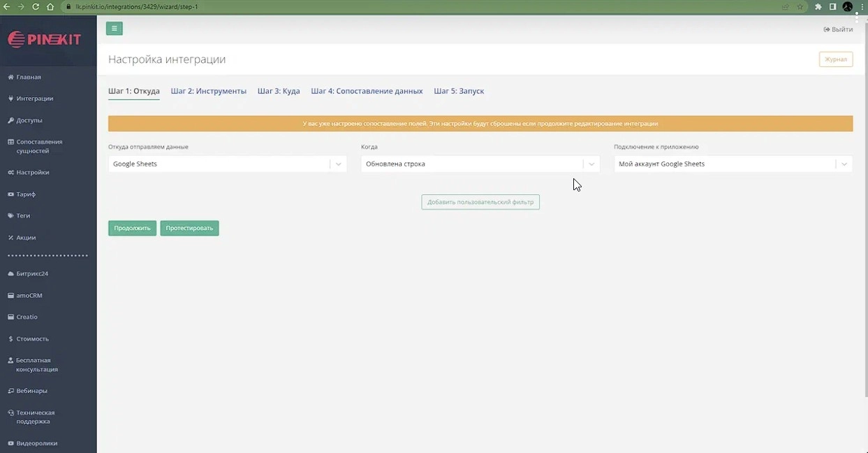This screenshot has height=453, width=868.
Task: Expand the Обновлена строка trigger dropdown
Action: 591,164
